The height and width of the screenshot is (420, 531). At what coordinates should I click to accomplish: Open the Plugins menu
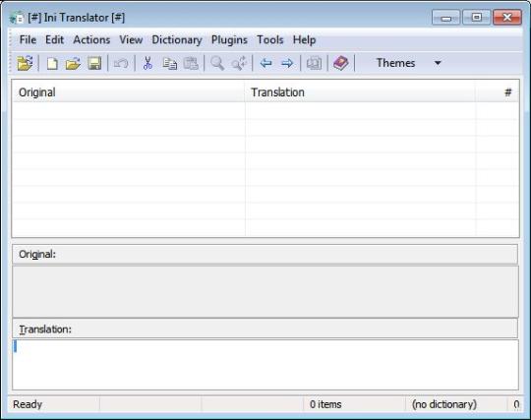point(229,40)
